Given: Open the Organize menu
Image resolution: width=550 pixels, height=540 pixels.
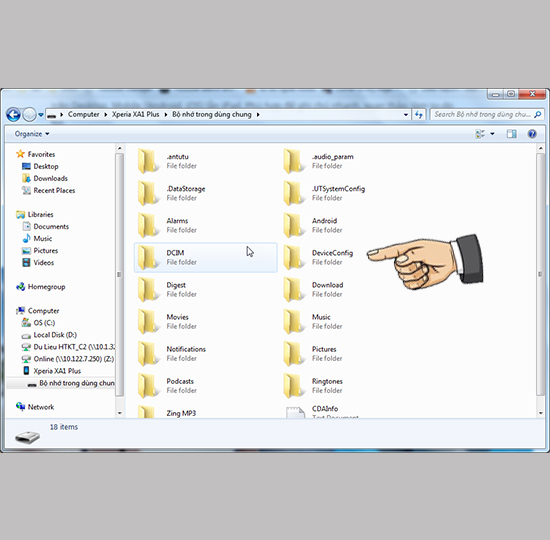Looking at the screenshot, I should 32,134.
